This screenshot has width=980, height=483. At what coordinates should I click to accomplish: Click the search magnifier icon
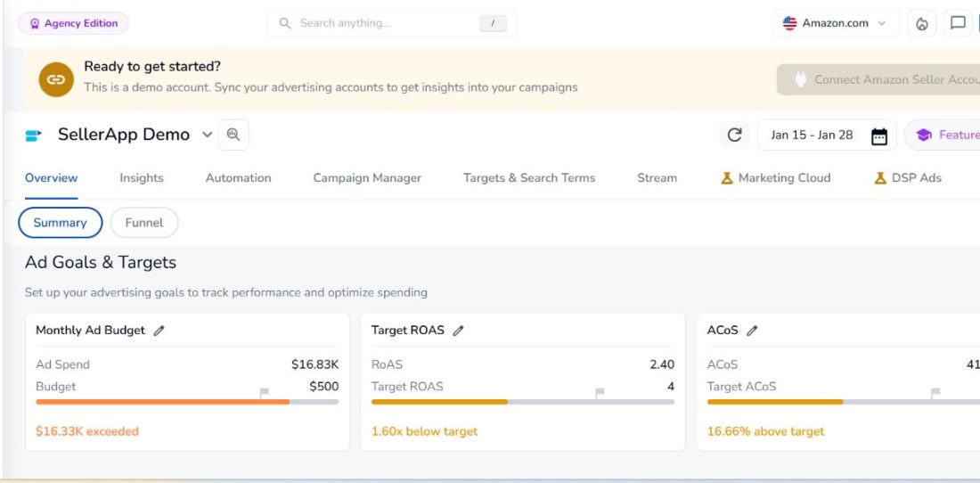(x=285, y=23)
